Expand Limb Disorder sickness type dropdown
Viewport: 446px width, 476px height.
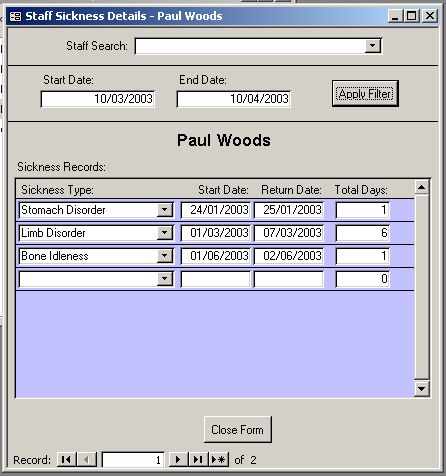pyautogui.click(x=165, y=233)
